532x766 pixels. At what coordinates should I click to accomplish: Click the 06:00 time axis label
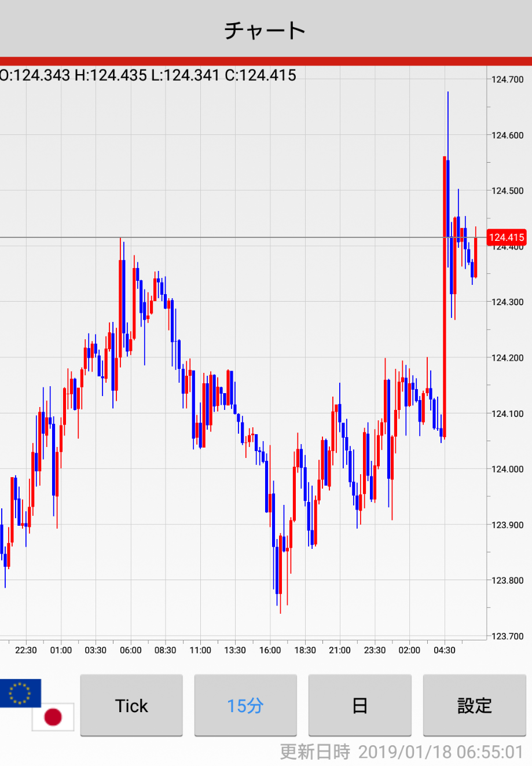(x=130, y=650)
